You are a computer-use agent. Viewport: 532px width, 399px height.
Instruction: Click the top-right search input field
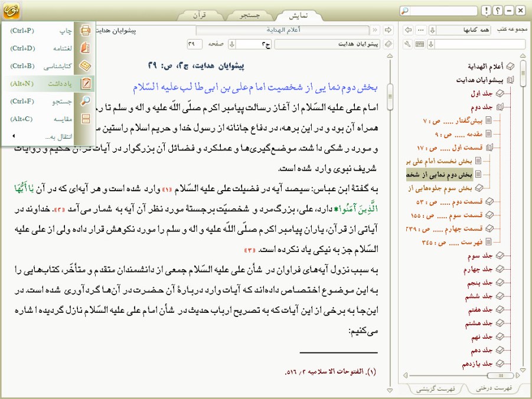pos(443,11)
